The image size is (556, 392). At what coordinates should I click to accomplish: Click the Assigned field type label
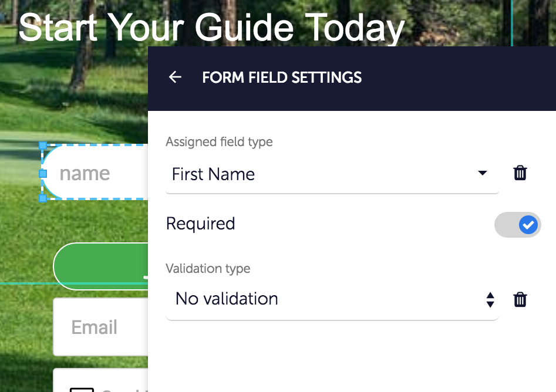coord(219,142)
